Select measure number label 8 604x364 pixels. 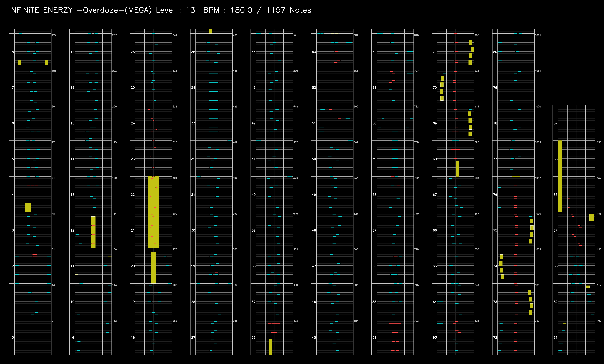(13, 52)
